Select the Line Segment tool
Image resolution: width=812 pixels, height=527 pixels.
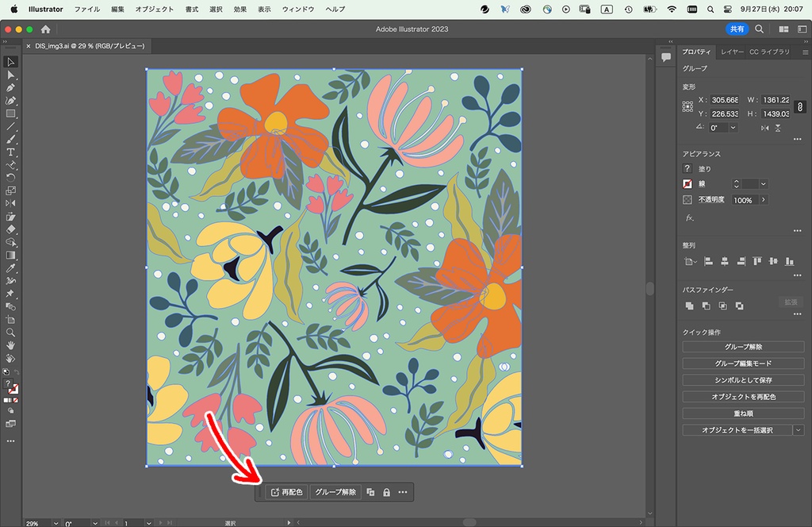tap(10, 126)
